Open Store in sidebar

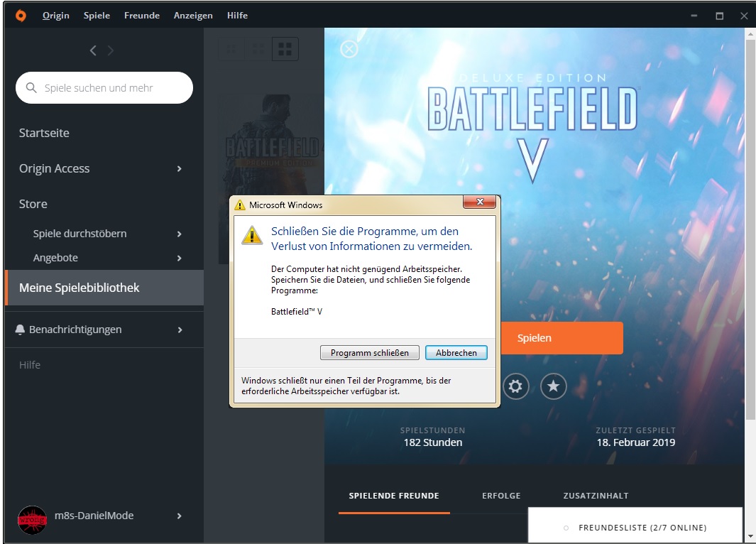point(33,204)
